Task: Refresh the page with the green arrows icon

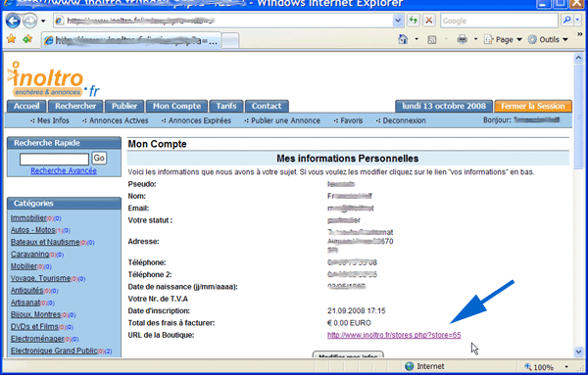Action: (414, 21)
